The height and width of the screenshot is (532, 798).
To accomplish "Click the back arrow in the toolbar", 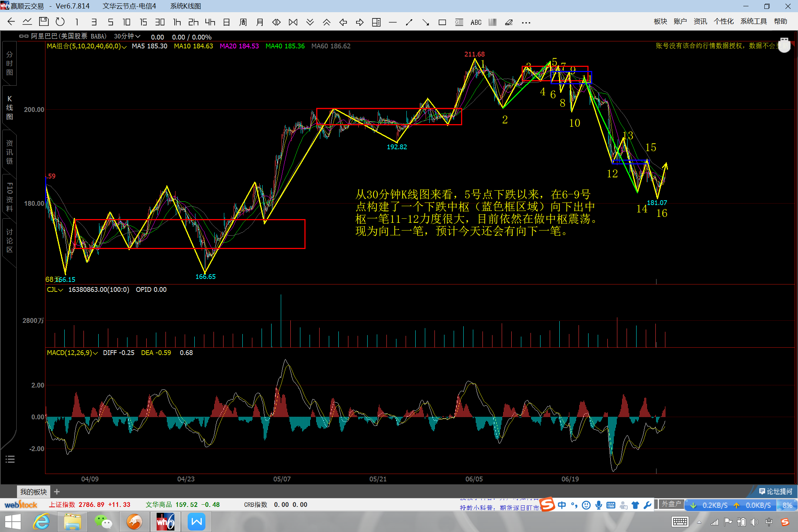I will 11,22.
